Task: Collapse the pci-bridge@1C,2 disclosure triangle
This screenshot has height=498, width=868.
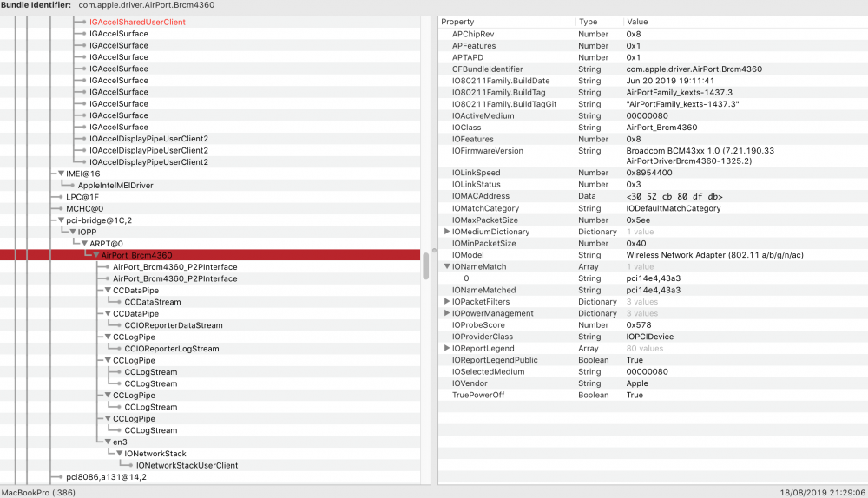Action: pyautogui.click(x=61, y=220)
